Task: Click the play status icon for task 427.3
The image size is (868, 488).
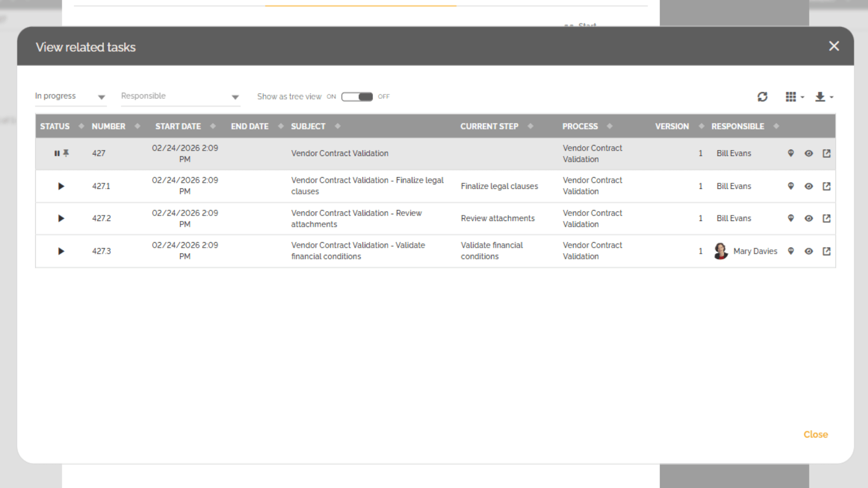Action: [x=61, y=251]
